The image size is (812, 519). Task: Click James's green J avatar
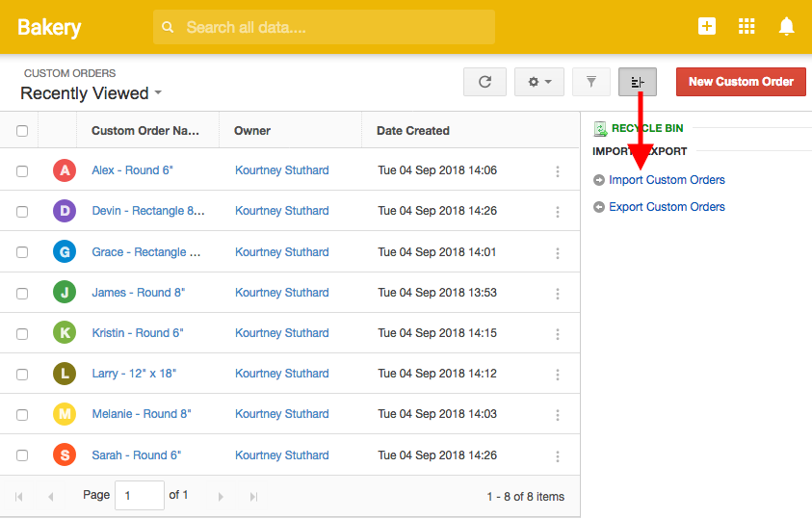click(65, 293)
